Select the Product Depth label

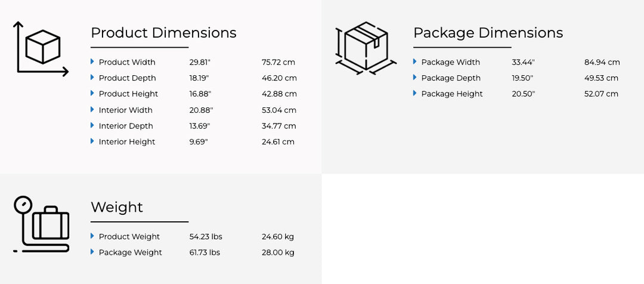click(127, 78)
